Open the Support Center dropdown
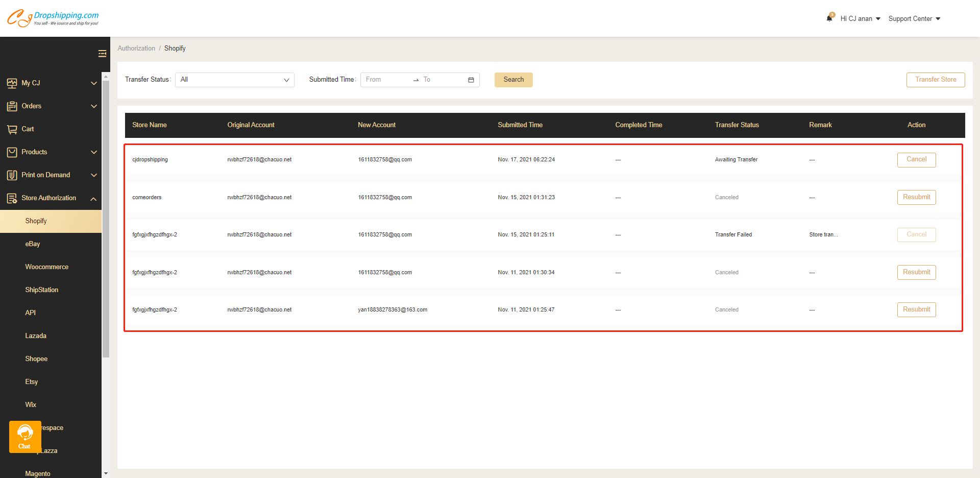Image resolution: width=980 pixels, height=478 pixels. tap(914, 18)
